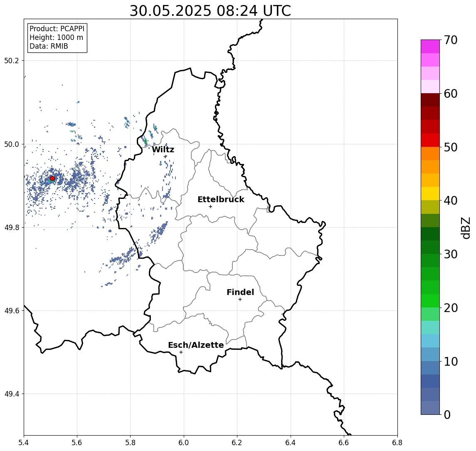
Task: Click the colorbar tick label 10
Action: pyautogui.click(x=451, y=361)
